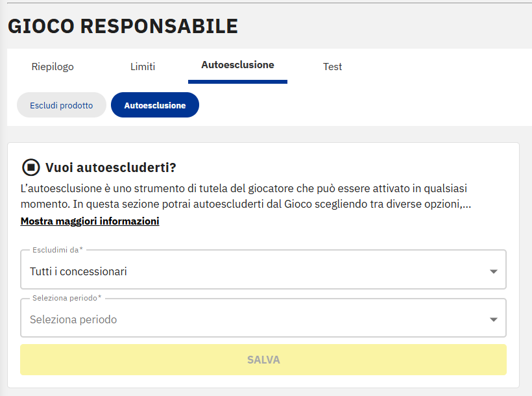Click the Escludimi da dropdown arrow
The height and width of the screenshot is (396, 532).
coord(494,271)
